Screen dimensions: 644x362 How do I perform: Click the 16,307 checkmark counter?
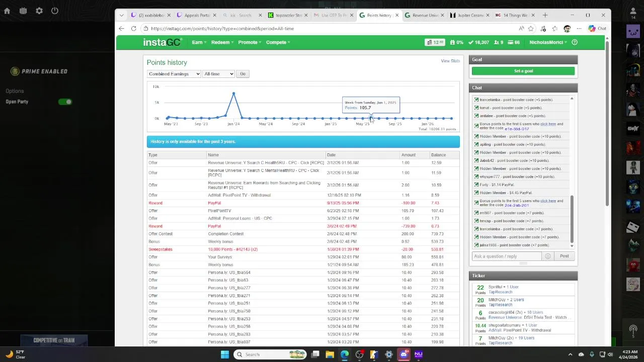(x=478, y=42)
